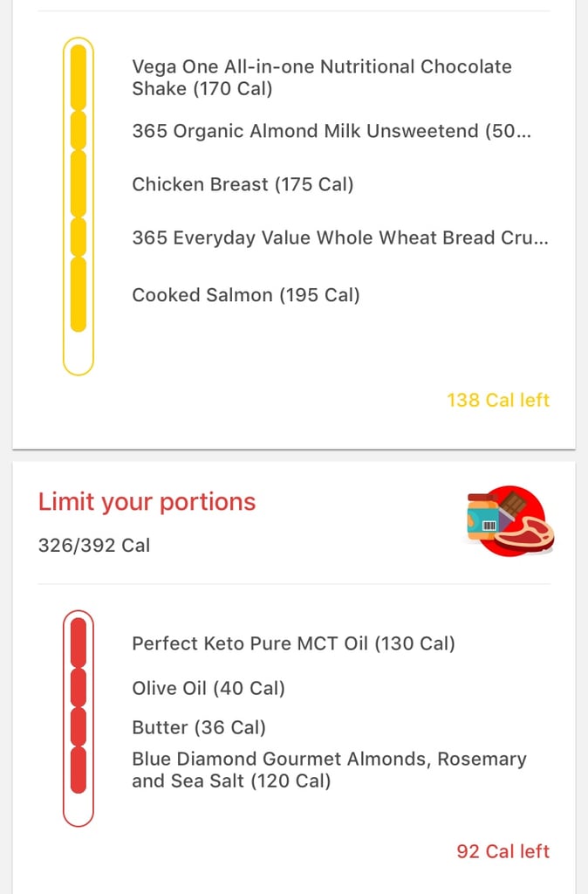
Task: Select the 365 Organic Almond Milk item
Action: click(x=331, y=131)
